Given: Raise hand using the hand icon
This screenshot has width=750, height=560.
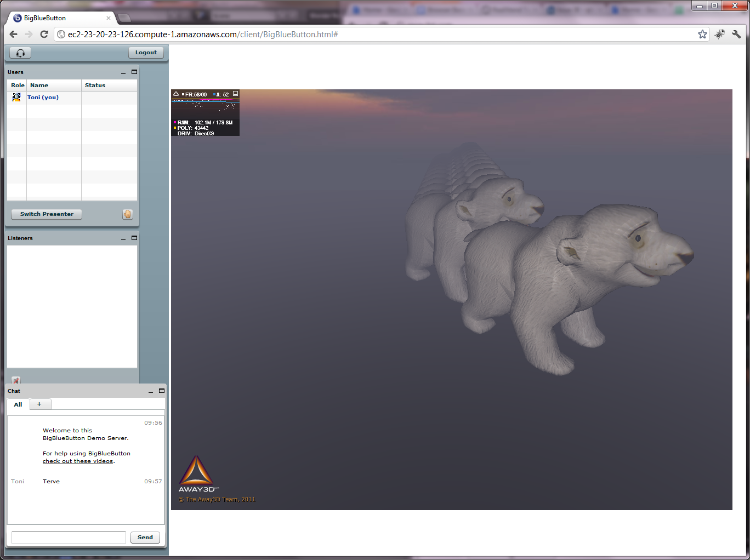Looking at the screenshot, I should click(x=128, y=214).
